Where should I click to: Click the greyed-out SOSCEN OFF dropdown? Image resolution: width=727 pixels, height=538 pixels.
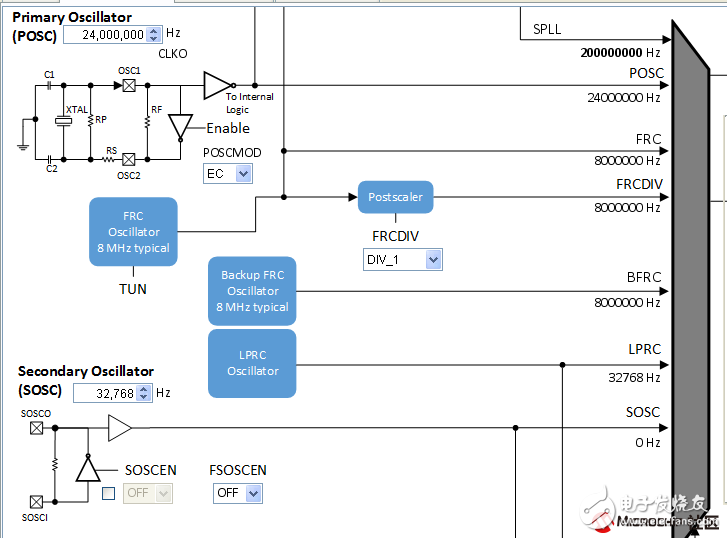(148, 493)
